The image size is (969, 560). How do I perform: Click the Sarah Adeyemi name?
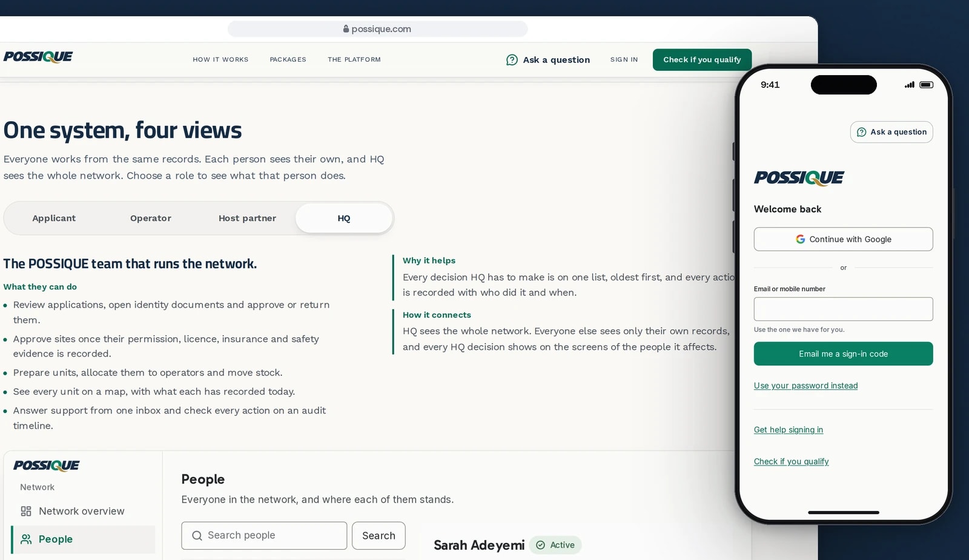click(479, 545)
